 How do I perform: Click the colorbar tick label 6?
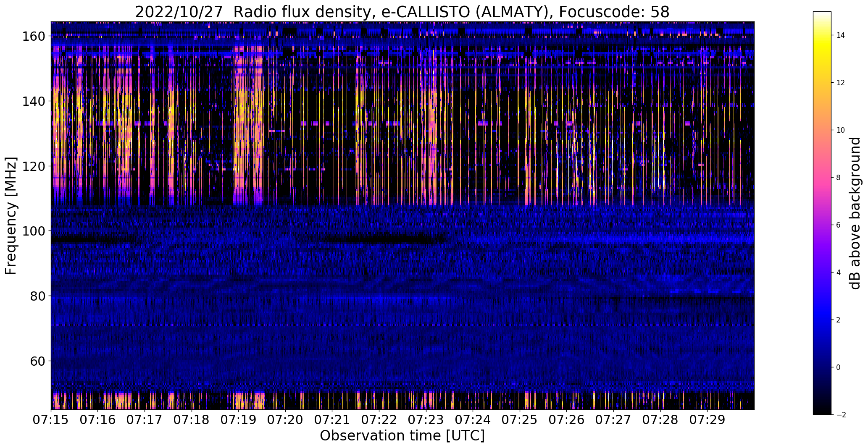(839, 225)
